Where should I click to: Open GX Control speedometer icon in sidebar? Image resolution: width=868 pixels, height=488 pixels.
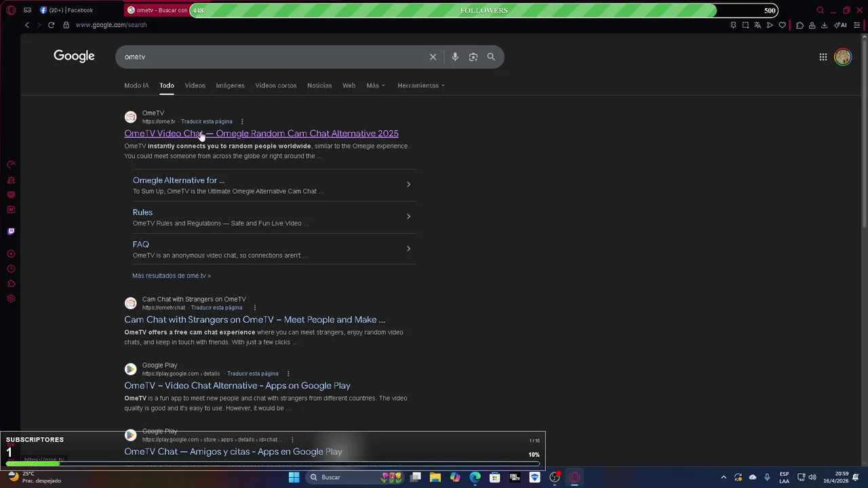(11, 165)
